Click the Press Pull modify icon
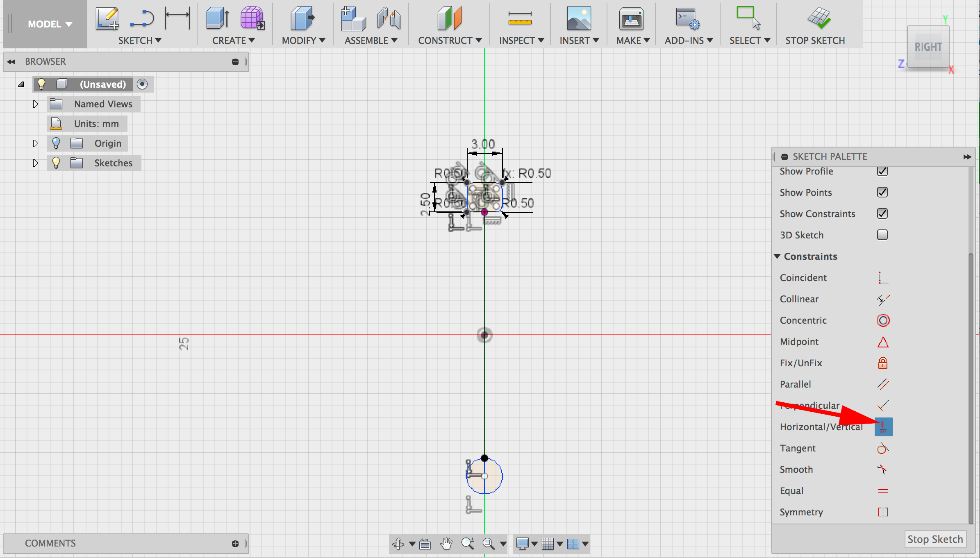The width and height of the screenshot is (980, 558). coord(302,18)
